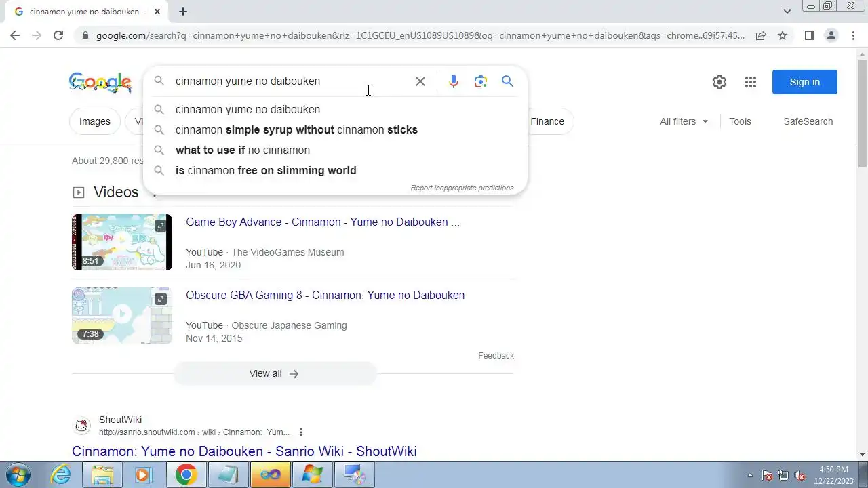Image resolution: width=868 pixels, height=488 pixels.
Task: Click the lock icon in address bar
Action: 84,35
